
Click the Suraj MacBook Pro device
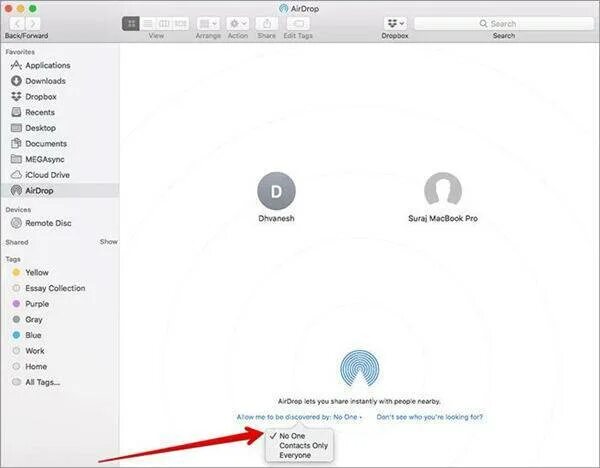443,197
